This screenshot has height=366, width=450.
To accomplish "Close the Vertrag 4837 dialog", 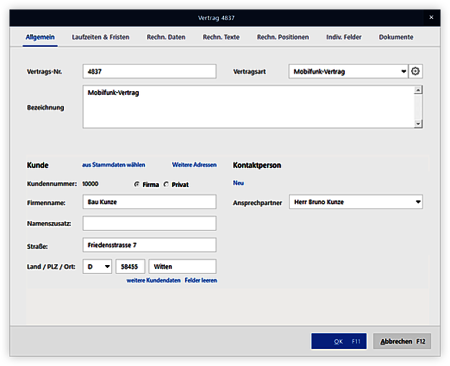I will click(x=431, y=17).
